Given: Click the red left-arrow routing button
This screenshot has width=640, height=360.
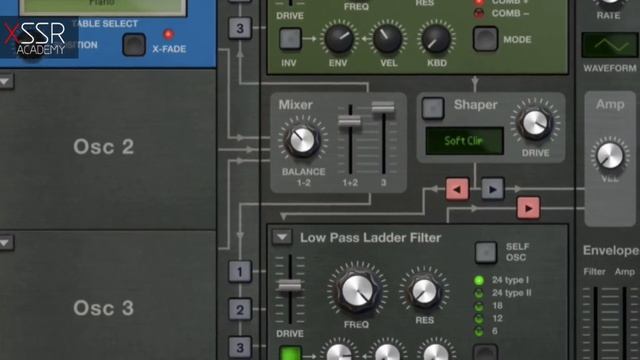Looking at the screenshot, I should tap(457, 189).
